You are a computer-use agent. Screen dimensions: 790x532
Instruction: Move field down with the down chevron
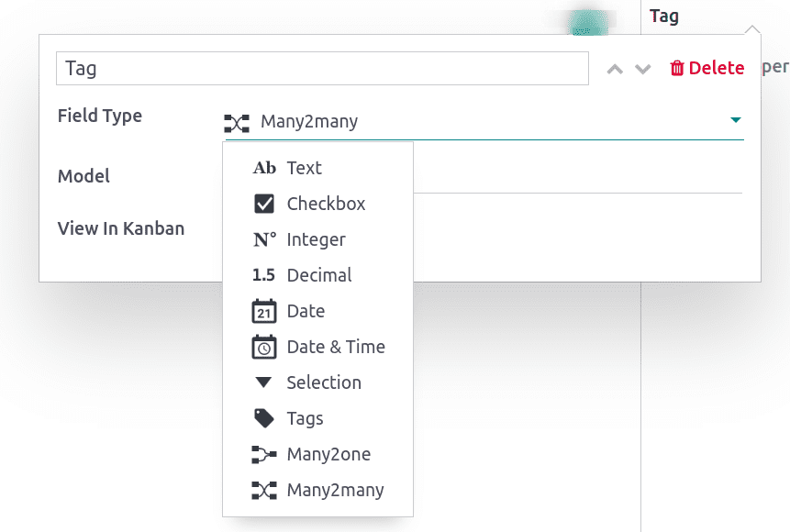642,69
